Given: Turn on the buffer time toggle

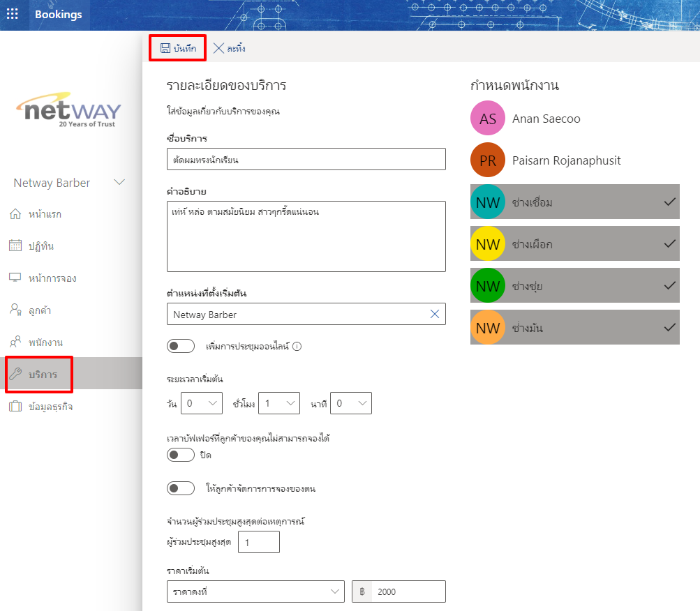Looking at the screenshot, I should [181, 455].
